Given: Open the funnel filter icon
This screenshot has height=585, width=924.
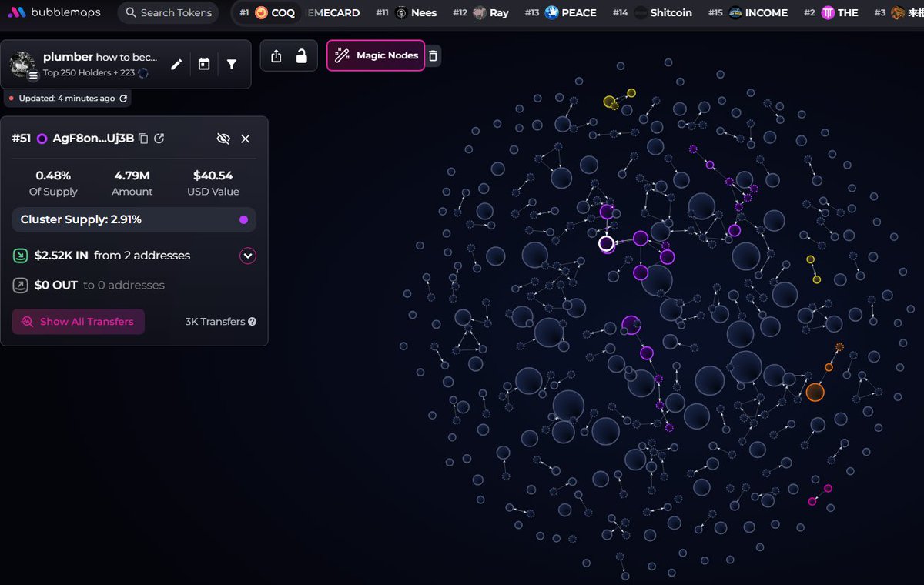Looking at the screenshot, I should [232, 65].
